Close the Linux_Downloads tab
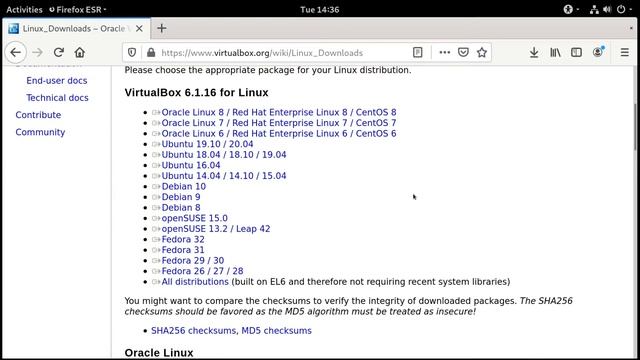640x360 pixels. tap(139, 29)
